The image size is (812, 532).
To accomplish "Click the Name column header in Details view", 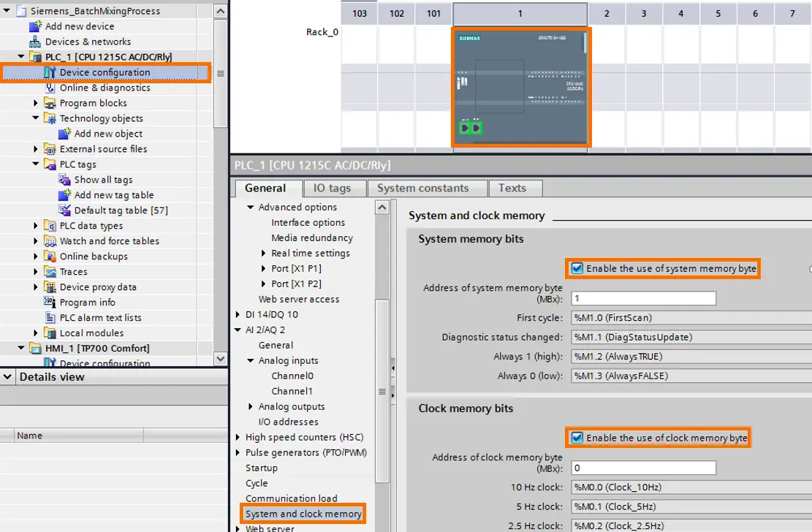I will coord(79,436).
